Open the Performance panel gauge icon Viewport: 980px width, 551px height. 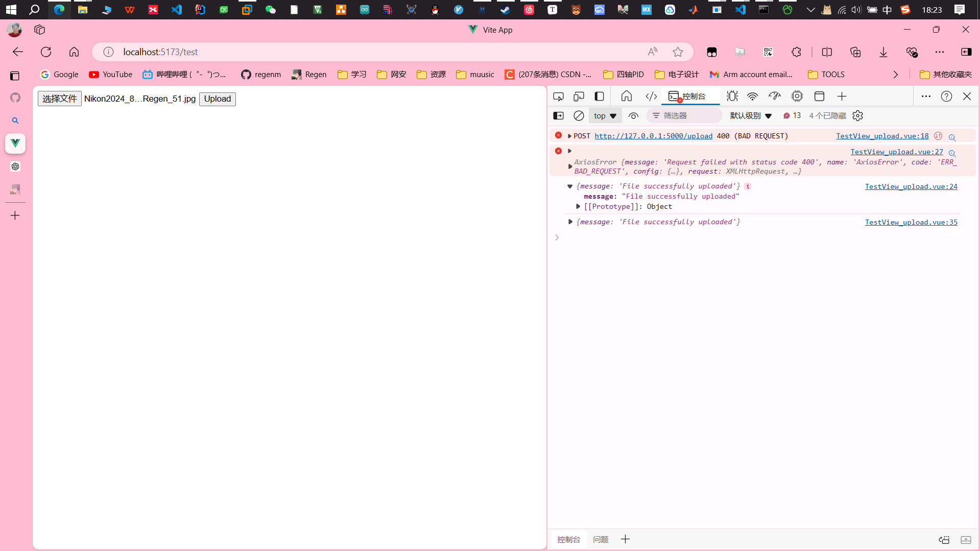775,96
